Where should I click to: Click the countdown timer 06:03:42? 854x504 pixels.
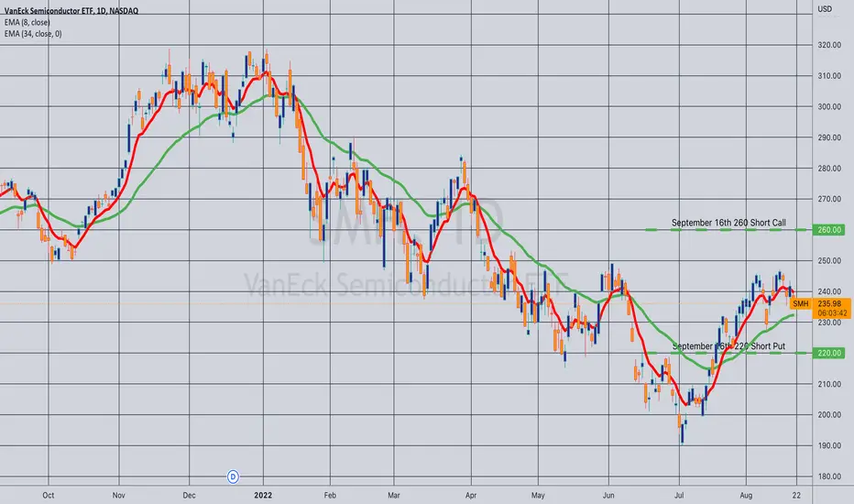point(832,313)
